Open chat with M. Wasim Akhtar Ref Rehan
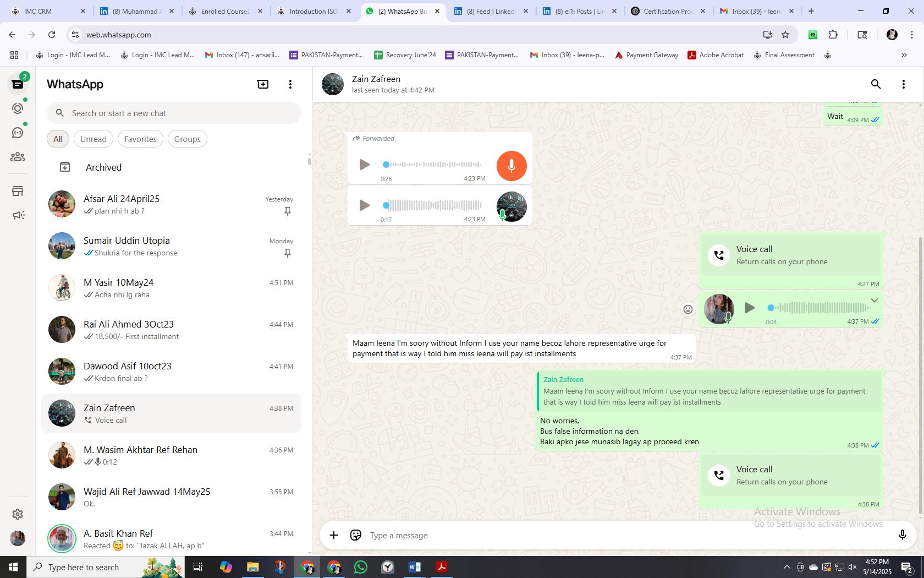The image size is (924, 578). point(172,455)
